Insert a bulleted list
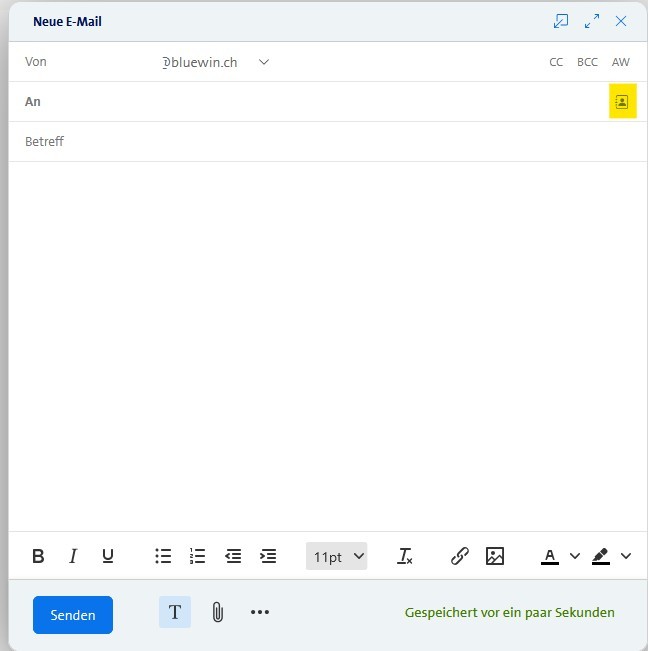This screenshot has width=648, height=651. pos(163,556)
